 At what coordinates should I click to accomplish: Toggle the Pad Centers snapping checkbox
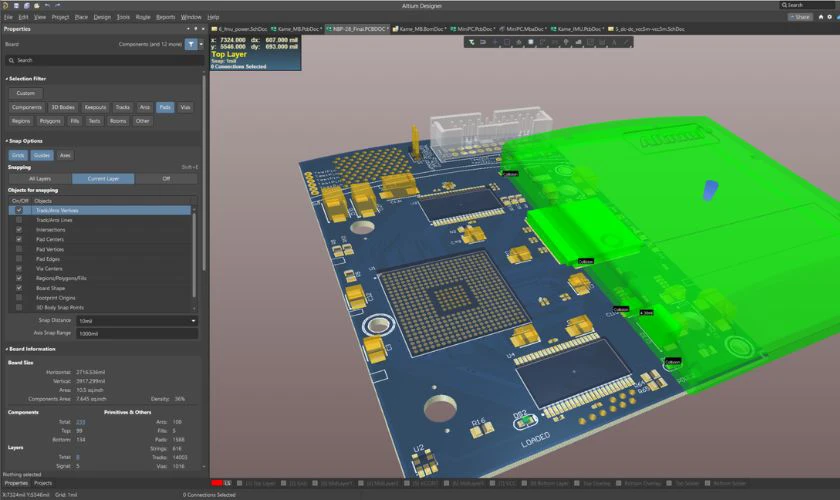click(19, 240)
